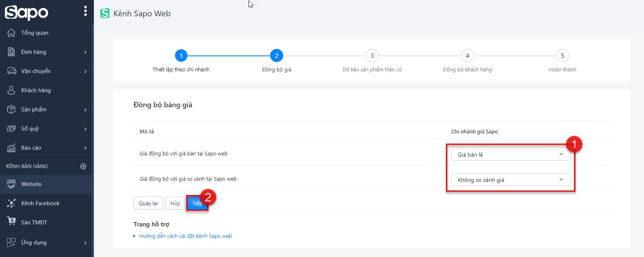Go to step 4 circle
Viewport: 644px width, 257px height.
click(467, 55)
